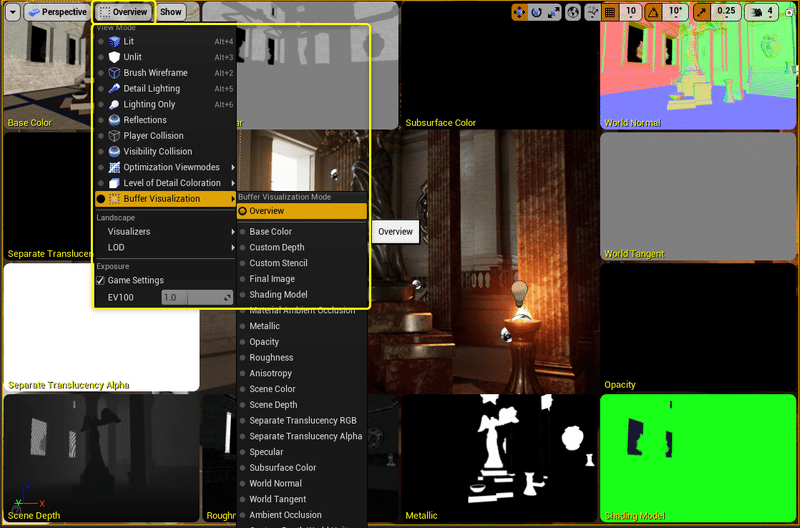Open the Show menu button
Image resolution: width=800 pixels, height=528 pixels.
170,12
